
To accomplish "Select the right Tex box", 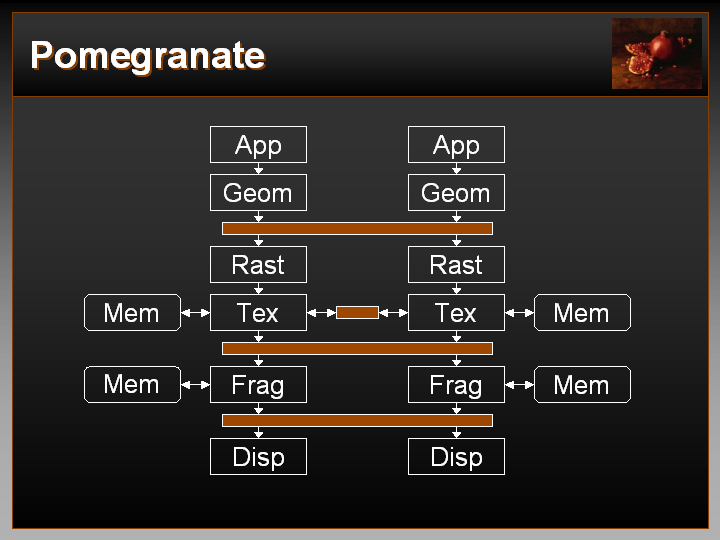I will (x=456, y=313).
